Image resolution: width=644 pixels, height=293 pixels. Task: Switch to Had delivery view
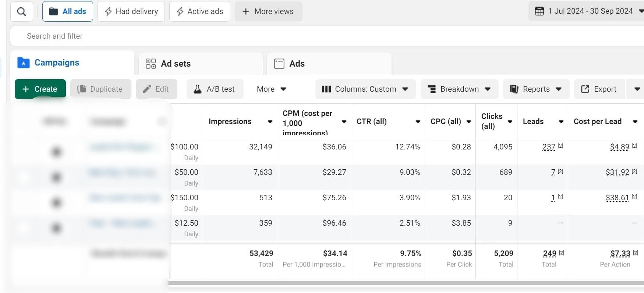(x=131, y=11)
